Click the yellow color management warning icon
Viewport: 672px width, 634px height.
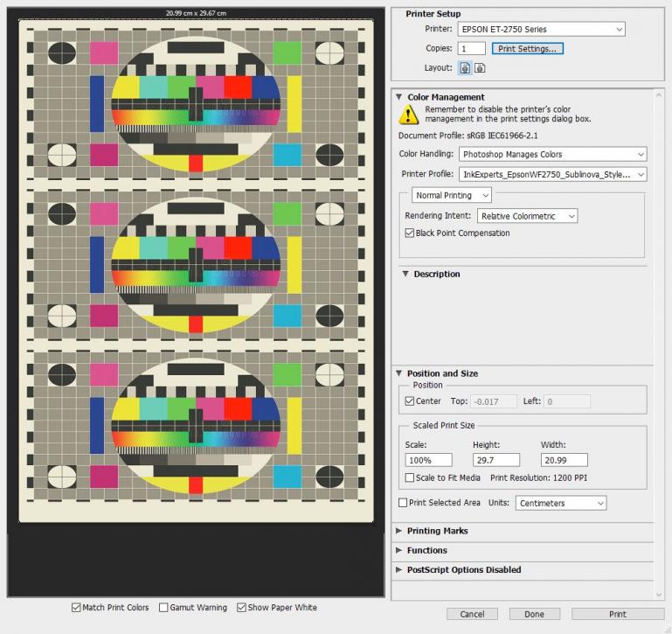pos(409,114)
